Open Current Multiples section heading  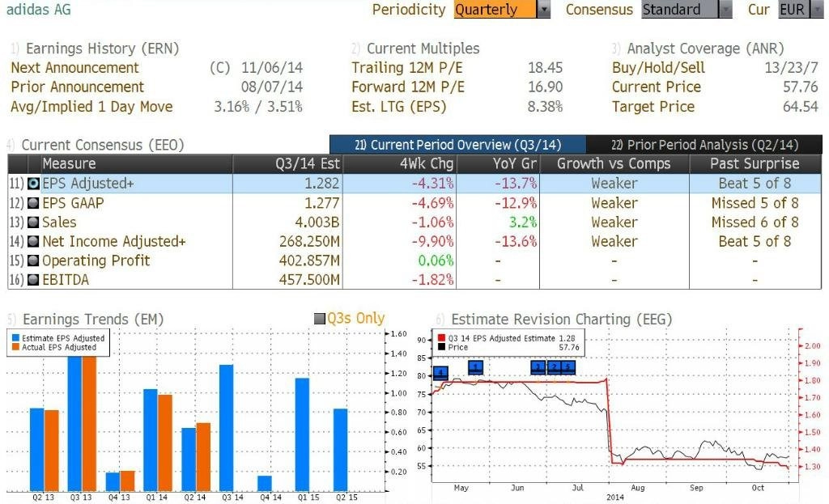(423, 49)
